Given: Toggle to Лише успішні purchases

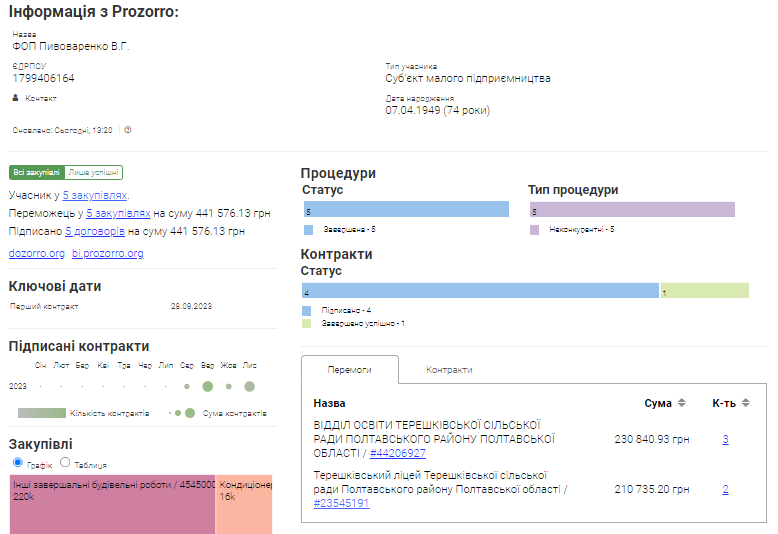Looking at the screenshot, I should coord(95,172).
